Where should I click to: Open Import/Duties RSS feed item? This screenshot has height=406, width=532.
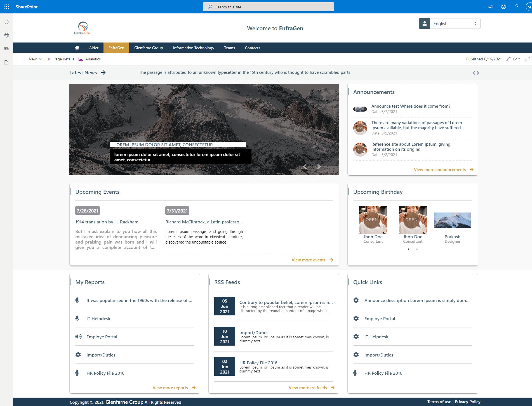tap(254, 332)
